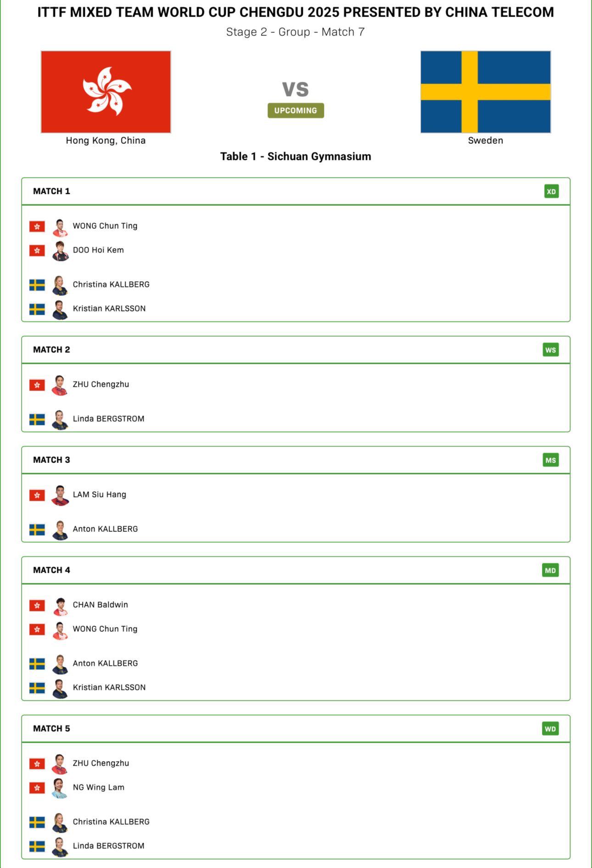The height and width of the screenshot is (868, 592).
Task: Select the name Christina KALLBERG in Match 1
Action: [x=111, y=284]
